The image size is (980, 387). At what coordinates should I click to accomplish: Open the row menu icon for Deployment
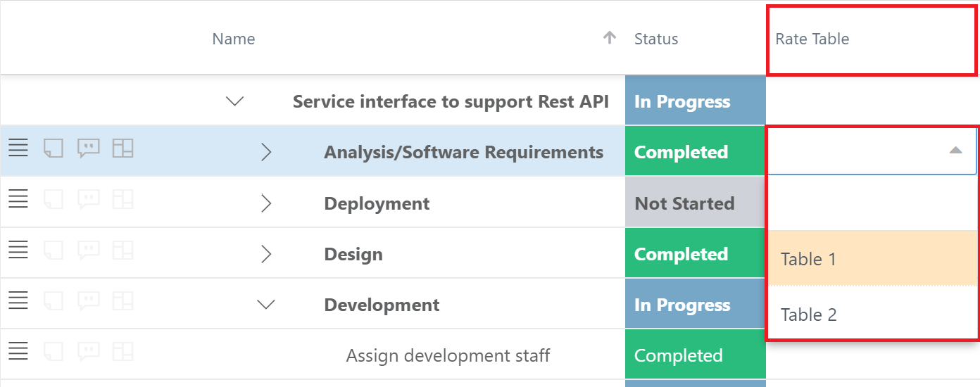(18, 200)
